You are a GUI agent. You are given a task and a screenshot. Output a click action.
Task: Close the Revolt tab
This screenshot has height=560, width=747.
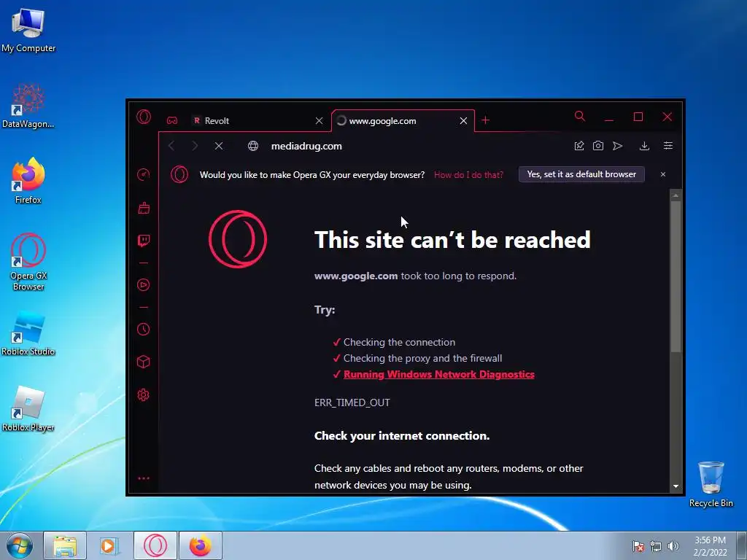click(320, 121)
